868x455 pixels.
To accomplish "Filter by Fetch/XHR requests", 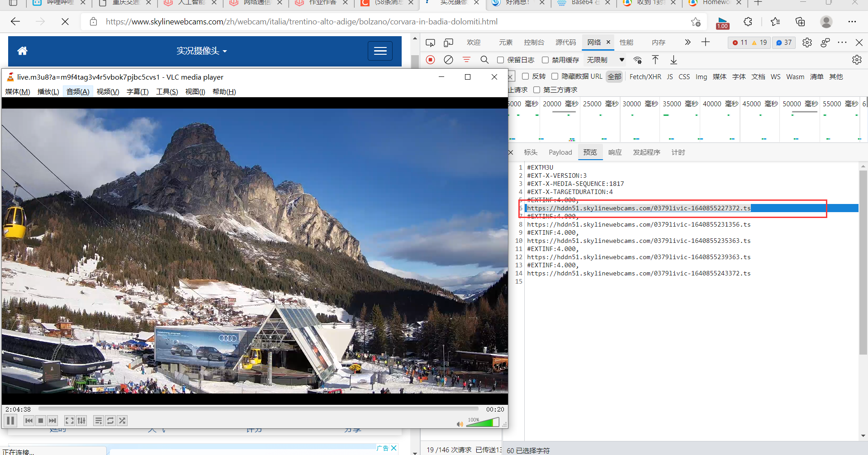I will [645, 77].
